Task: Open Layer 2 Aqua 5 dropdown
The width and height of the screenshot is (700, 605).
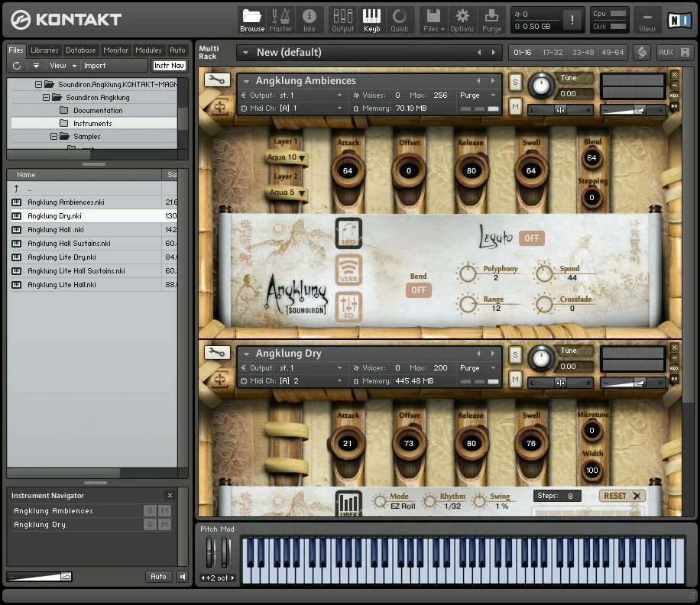Action: [286, 192]
